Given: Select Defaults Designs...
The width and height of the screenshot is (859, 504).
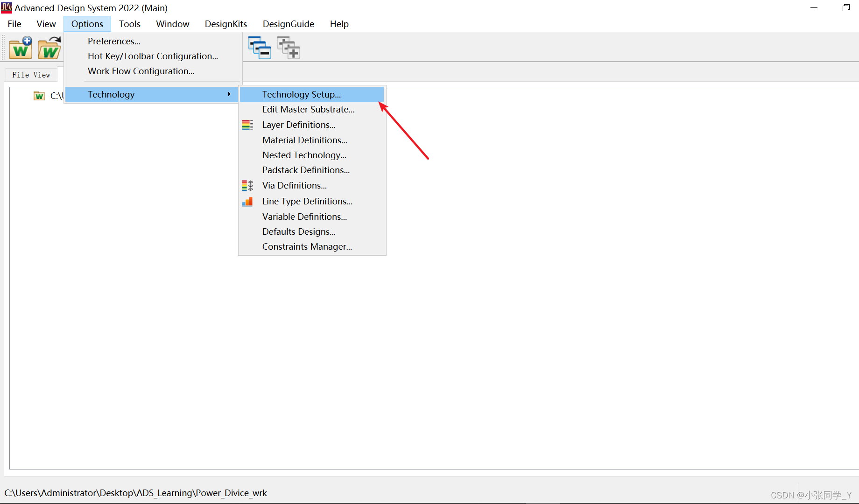Looking at the screenshot, I should [x=312, y=231].
